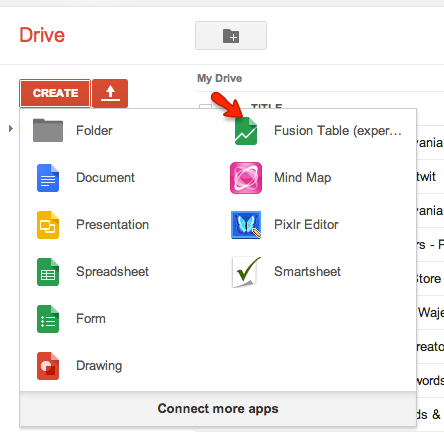Click Connect more apps
This screenshot has height=435, width=444.
coord(218,409)
